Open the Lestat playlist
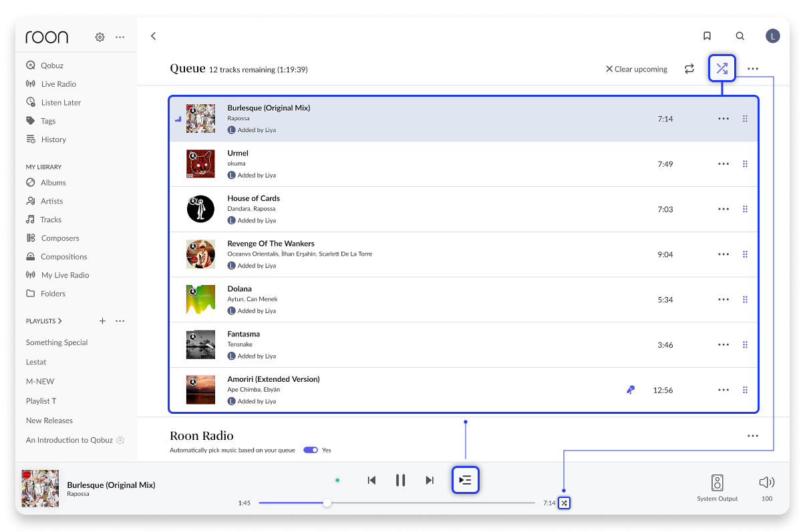Image resolution: width=805 pixels, height=532 pixels. pos(36,362)
